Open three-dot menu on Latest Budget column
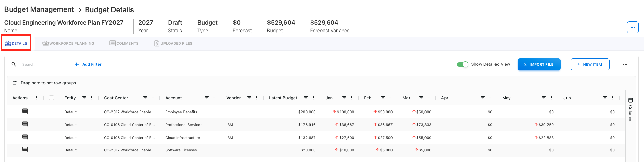This screenshot has height=162, width=644. [x=313, y=98]
